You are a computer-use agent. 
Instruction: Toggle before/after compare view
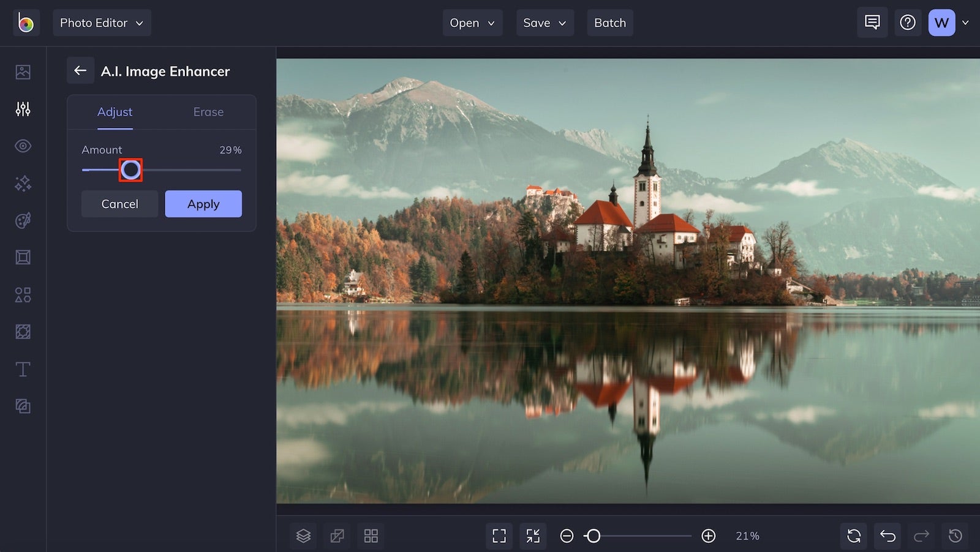[337, 535]
